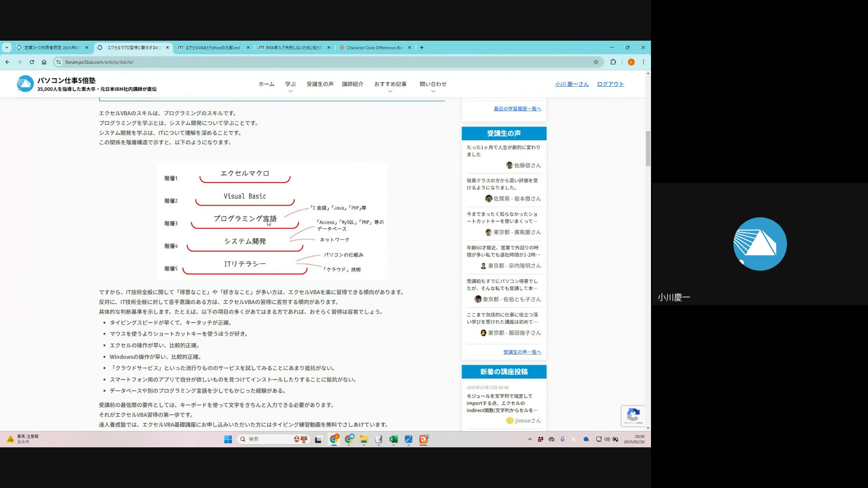Bookmark this page with the star icon
Image resolution: width=868 pixels, height=488 pixels.
pyautogui.click(x=596, y=62)
